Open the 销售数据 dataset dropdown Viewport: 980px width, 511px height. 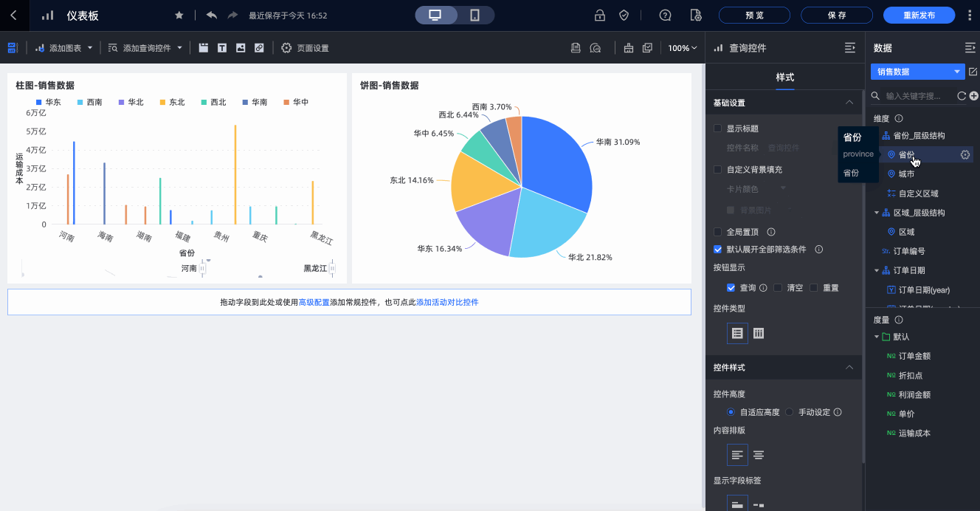[x=918, y=72]
